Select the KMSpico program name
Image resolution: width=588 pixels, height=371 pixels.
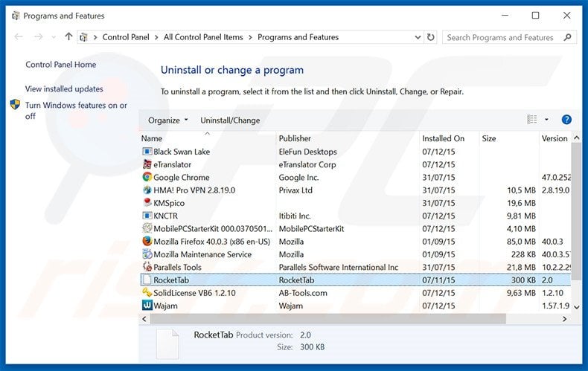coord(169,203)
